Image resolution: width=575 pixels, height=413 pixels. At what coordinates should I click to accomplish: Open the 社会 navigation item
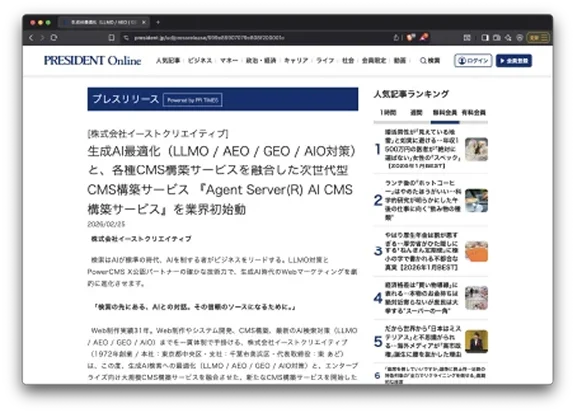(x=348, y=61)
